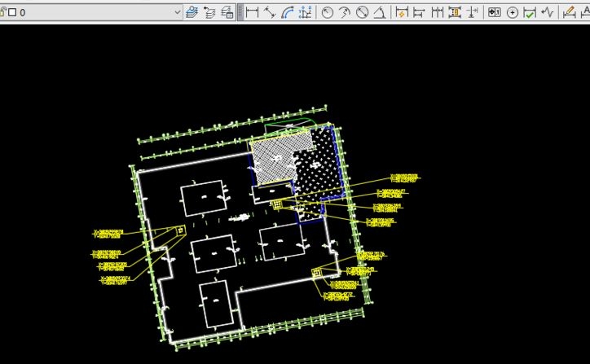590x364 pixels.
Task: Select the Linear dimension tool
Action: click(252, 12)
